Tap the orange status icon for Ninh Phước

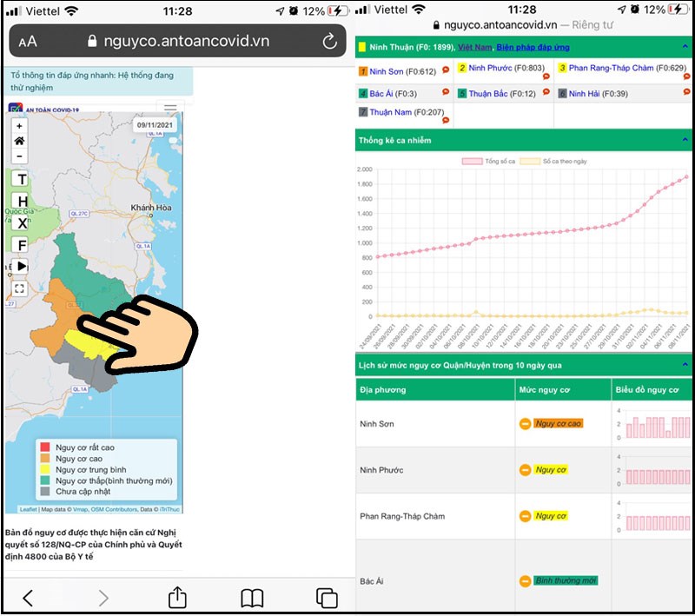[x=525, y=470]
